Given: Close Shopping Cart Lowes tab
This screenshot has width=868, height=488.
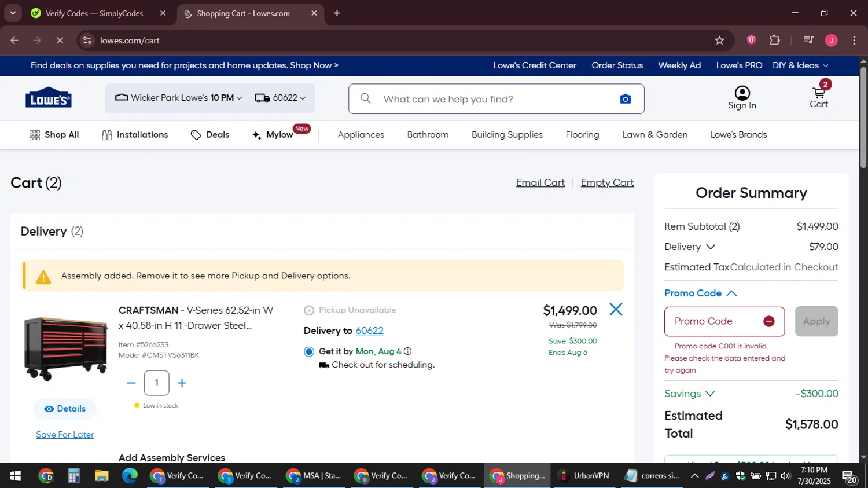Looking at the screenshot, I should tap(314, 13).
